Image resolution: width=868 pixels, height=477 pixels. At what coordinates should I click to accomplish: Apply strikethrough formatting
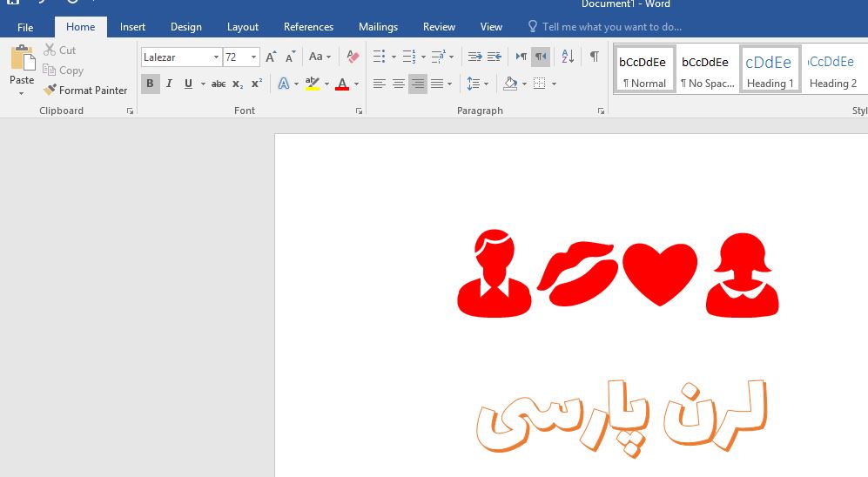[x=219, y=84]
